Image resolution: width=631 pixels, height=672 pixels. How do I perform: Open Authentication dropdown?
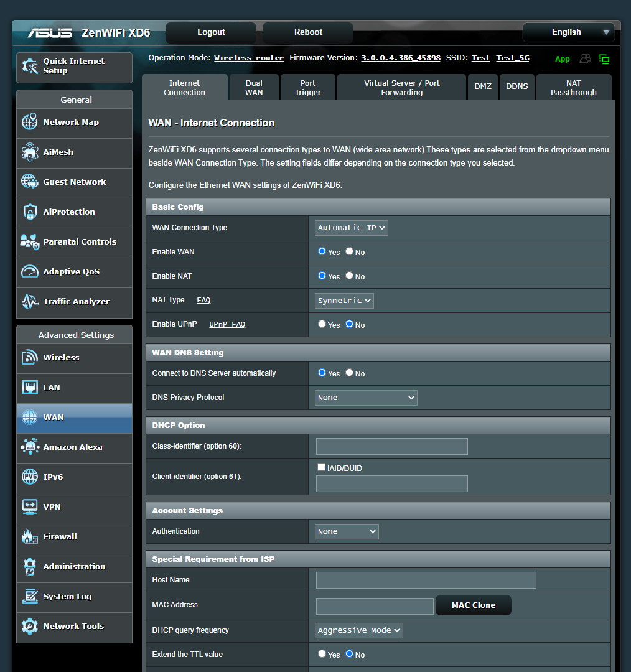pyautogui.click(x=347, y=531)
